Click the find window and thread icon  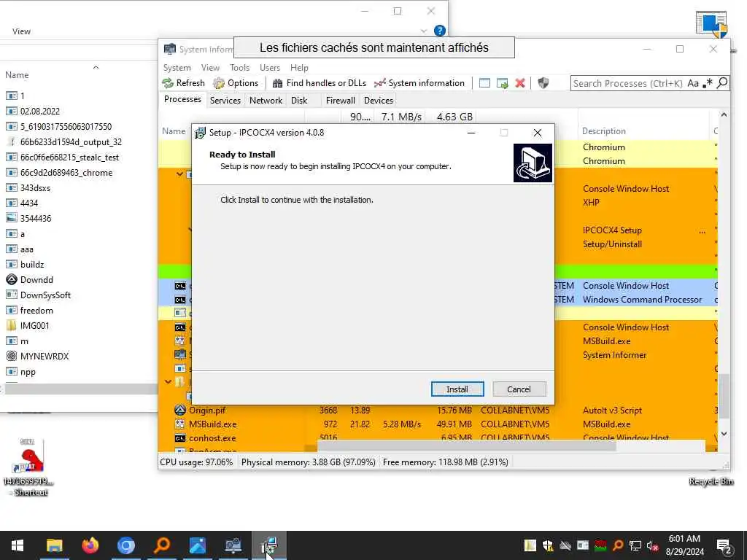pyautogui.click(x=502, y=83)
